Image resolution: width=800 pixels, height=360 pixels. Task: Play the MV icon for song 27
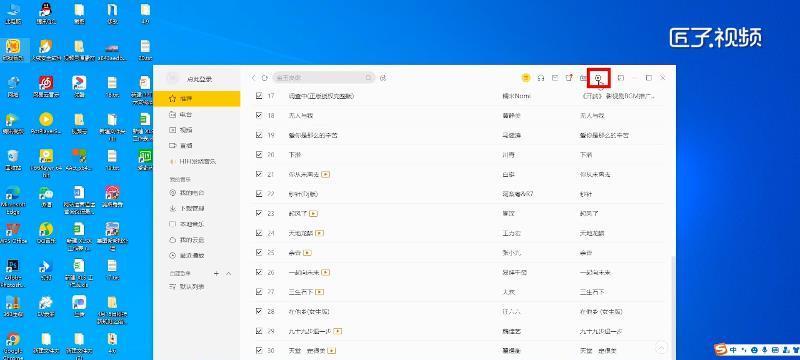pyautogui.click(x=319, y=292)
